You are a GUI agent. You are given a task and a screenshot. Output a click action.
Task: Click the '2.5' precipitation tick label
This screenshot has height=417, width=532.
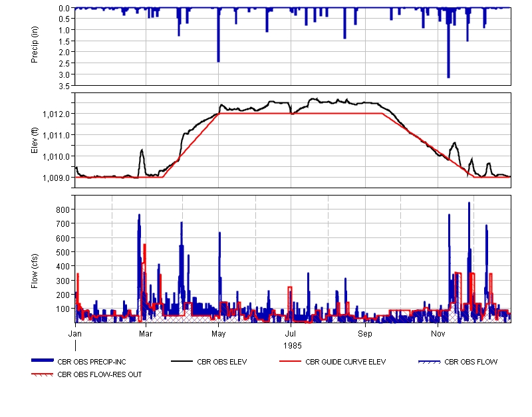coord(65,64)
